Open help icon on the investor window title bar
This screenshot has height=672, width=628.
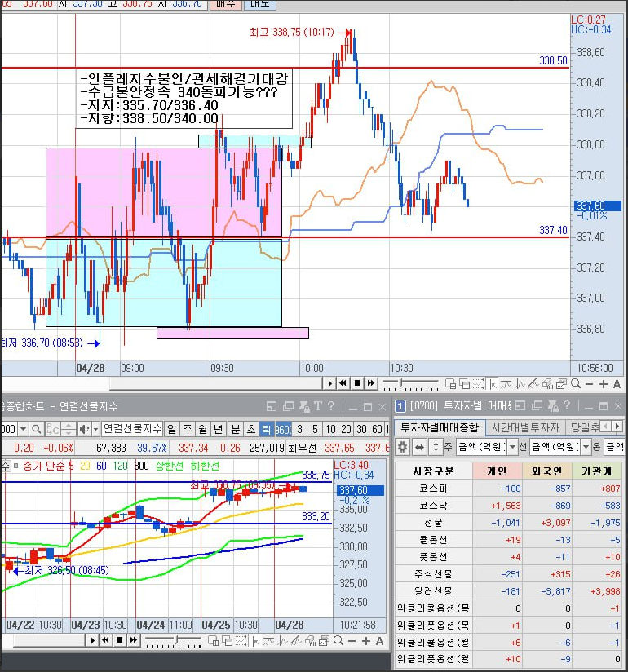[x=567, y=405]
